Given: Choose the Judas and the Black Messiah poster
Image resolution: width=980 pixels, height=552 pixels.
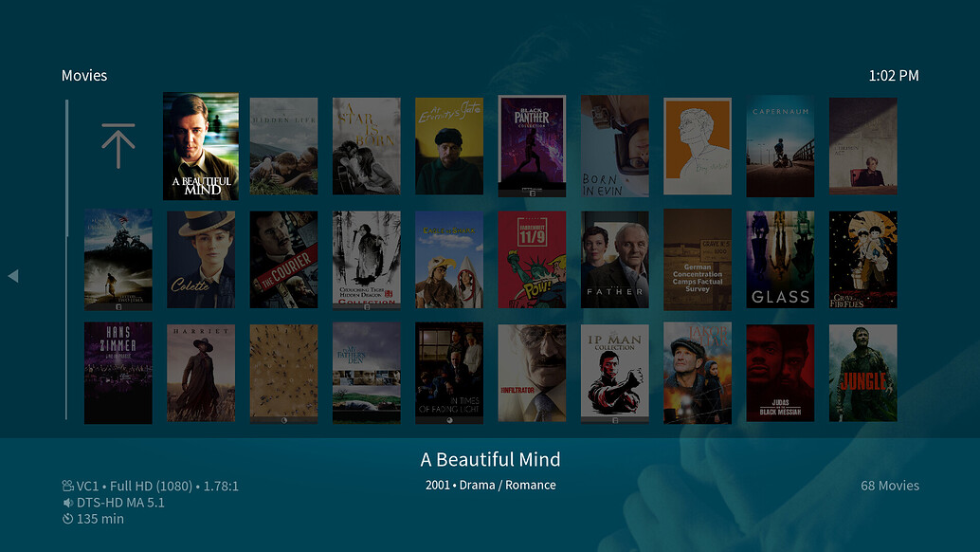Looking at the screenshot, I should click(780, 373).
